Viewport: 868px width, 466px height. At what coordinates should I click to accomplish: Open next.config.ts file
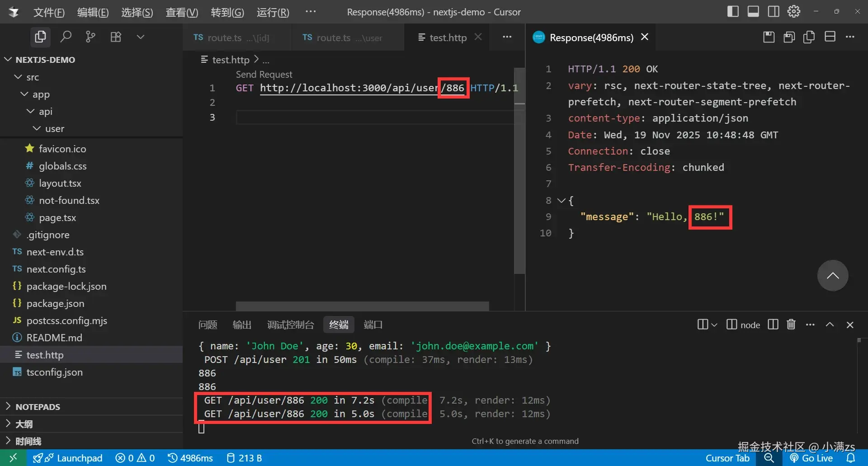[x=91, y=269]
